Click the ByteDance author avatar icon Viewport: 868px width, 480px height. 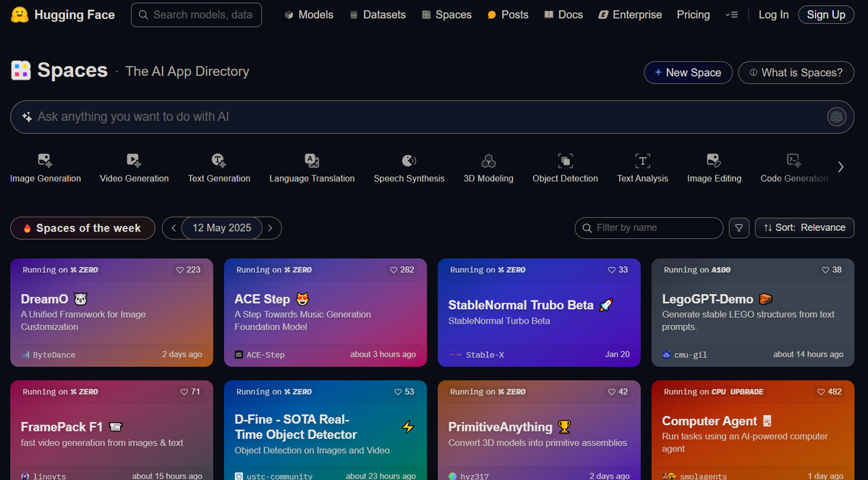pyautogui.click(x=25, y=355)
